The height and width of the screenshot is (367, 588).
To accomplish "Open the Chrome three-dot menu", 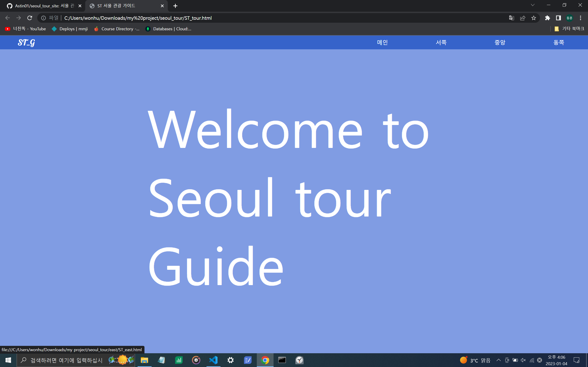I will tap(580, 18).
